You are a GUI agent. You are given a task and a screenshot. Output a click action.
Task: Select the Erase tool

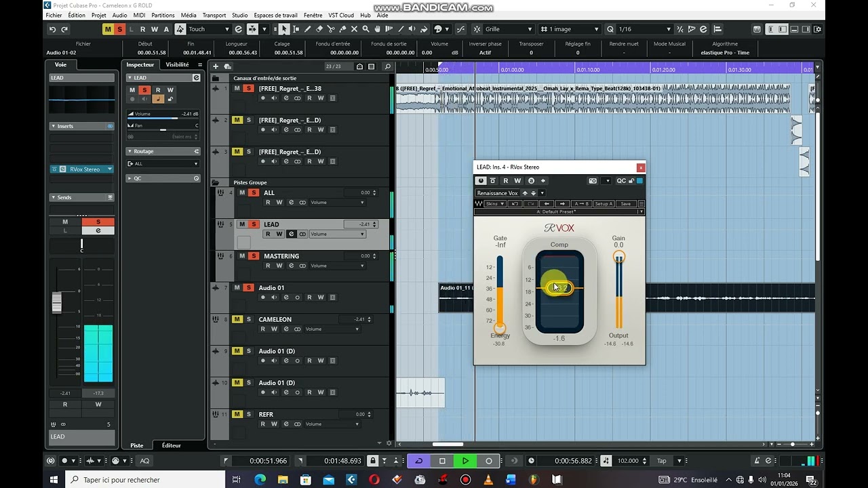(319, 29)
